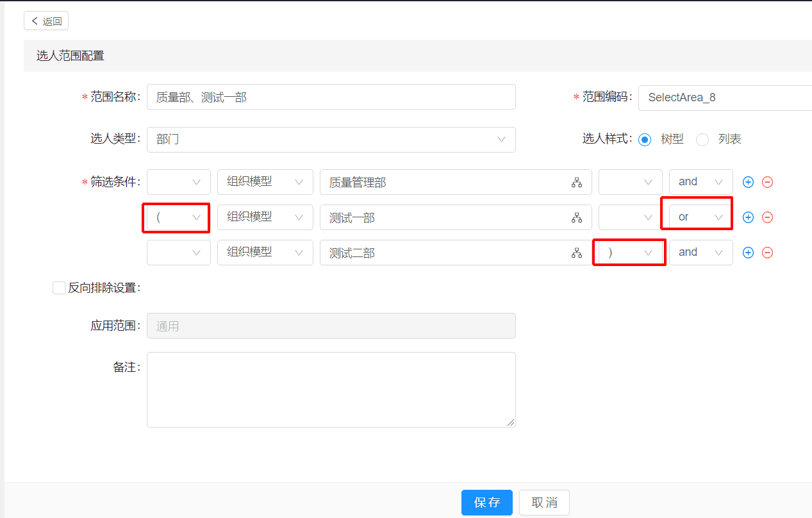
Task: Open left bracket dropdown in 测试二部 row
Action: tap(179, 253)
